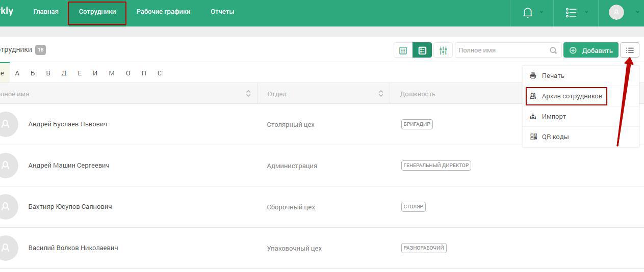This screenshot has width=644, height=272.
Task: Click the 'Должность' column header
Action: pos(418,94)
